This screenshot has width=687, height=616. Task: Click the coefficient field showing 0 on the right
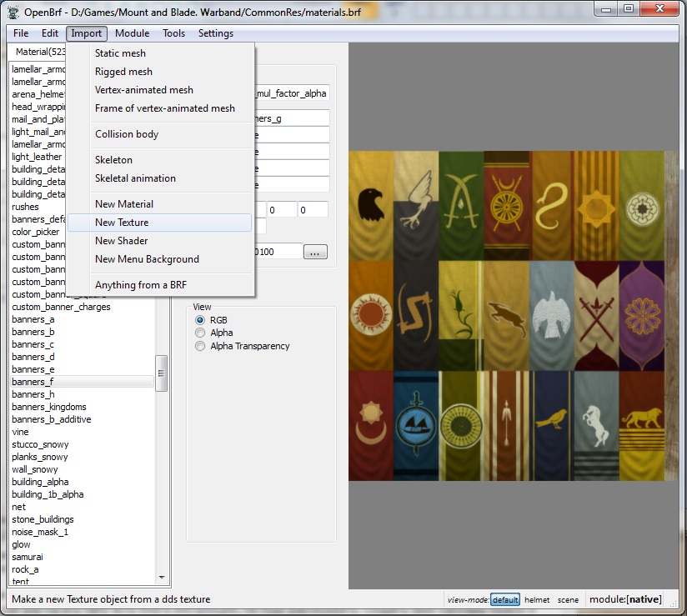(313, 210)
